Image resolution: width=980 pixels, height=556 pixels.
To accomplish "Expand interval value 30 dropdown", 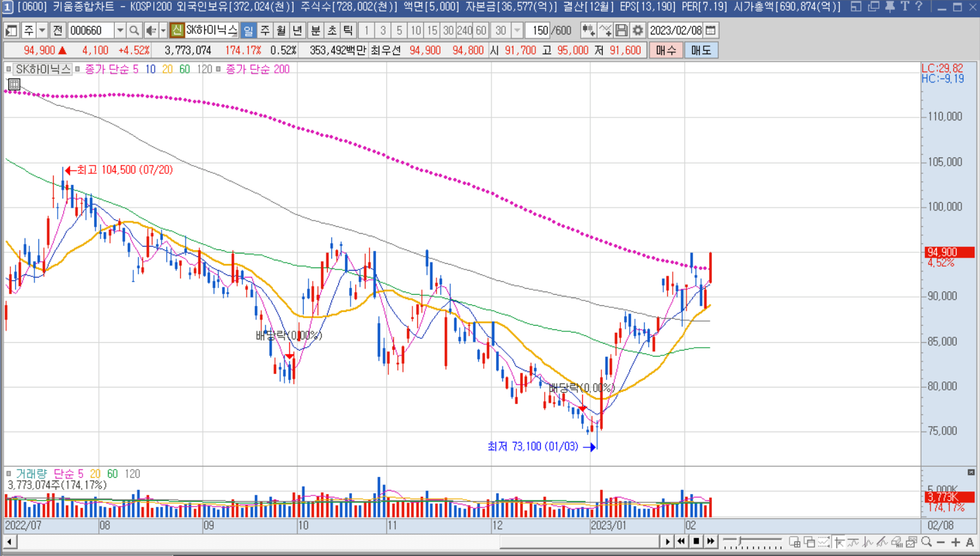I will pos(517,30).
